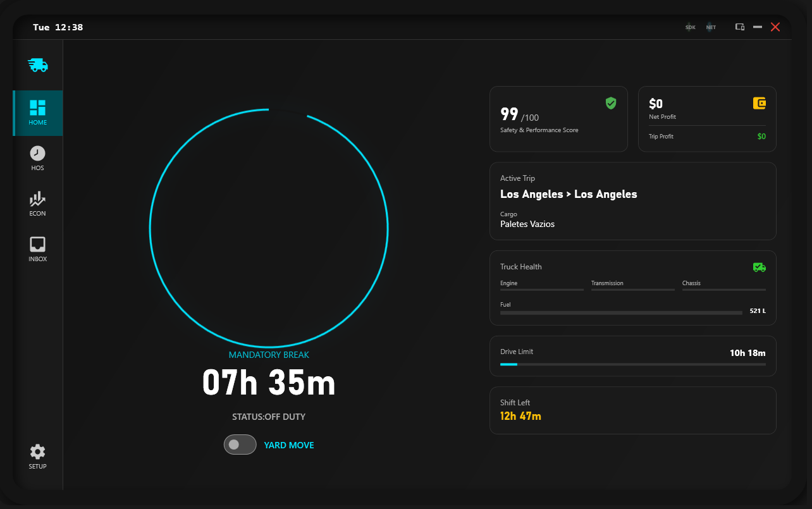The image size is (812, 509).
Task: Open the INBOX tray page
Action: point(38,249)
